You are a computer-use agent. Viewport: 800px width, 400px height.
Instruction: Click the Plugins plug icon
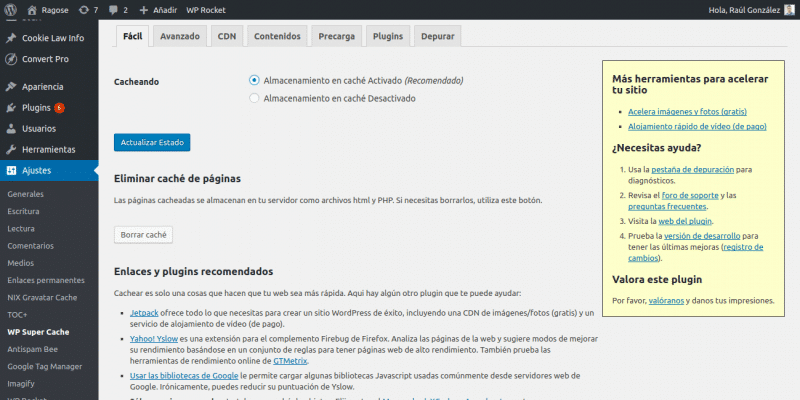tap(11, 108)
